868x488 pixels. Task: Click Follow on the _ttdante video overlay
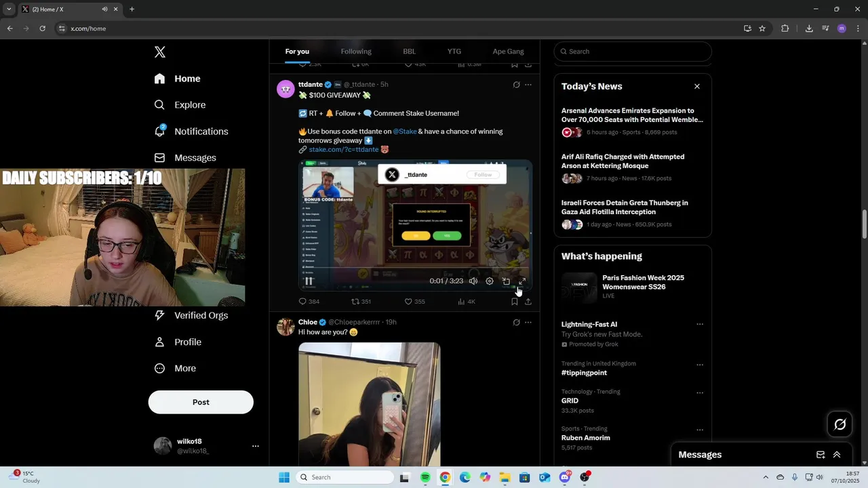click(x=484, y=175)
